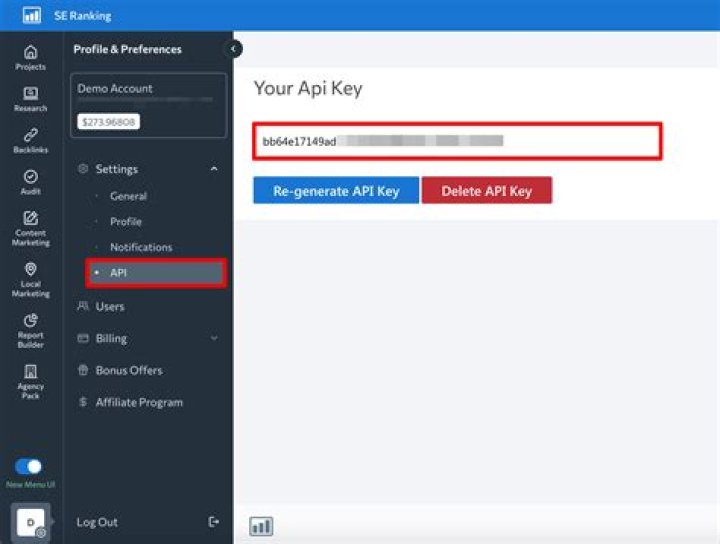Click the Affiliate Program dollar icon
720x544 pixels.
click(x=83, y=402)
